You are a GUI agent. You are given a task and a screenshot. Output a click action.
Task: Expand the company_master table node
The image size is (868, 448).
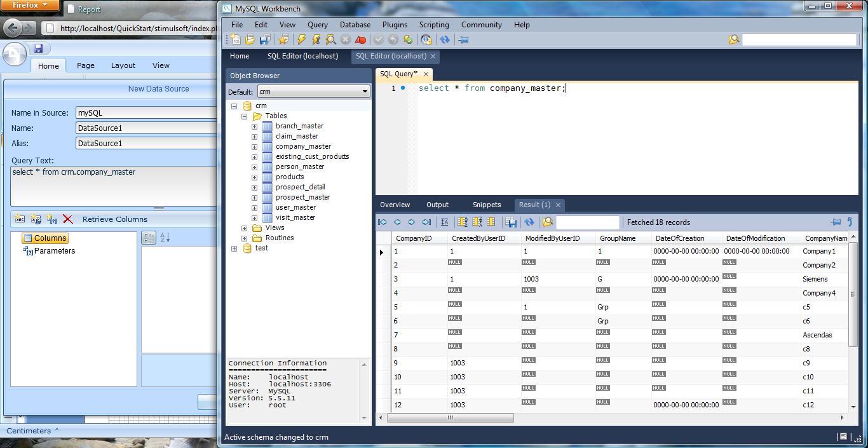(255, 147)
